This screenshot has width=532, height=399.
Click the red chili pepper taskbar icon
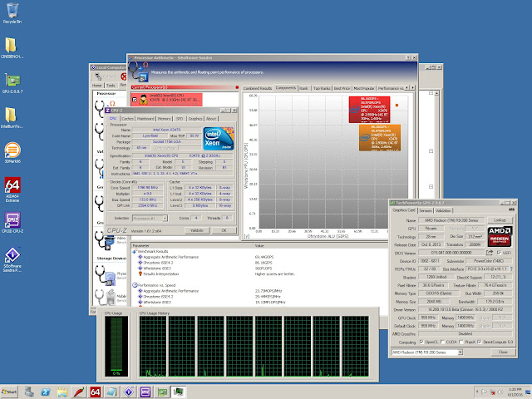coord(79,392)
